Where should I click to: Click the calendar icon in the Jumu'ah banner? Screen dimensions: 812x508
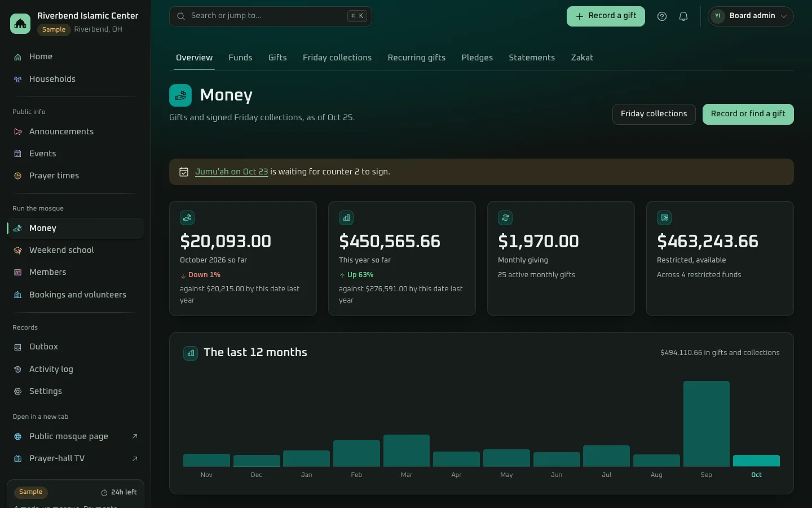[x=184, y=172]
